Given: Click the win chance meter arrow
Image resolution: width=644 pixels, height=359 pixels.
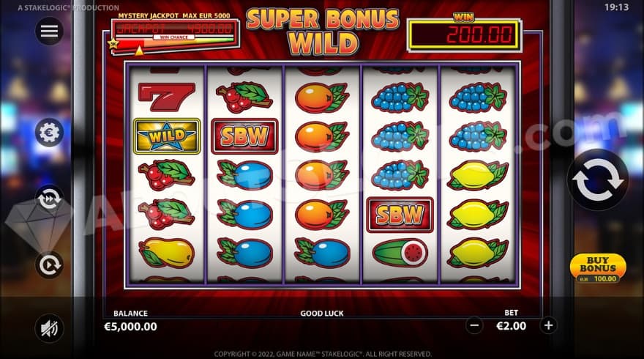Looking at the screenshot, I should (x=139, y=51).
